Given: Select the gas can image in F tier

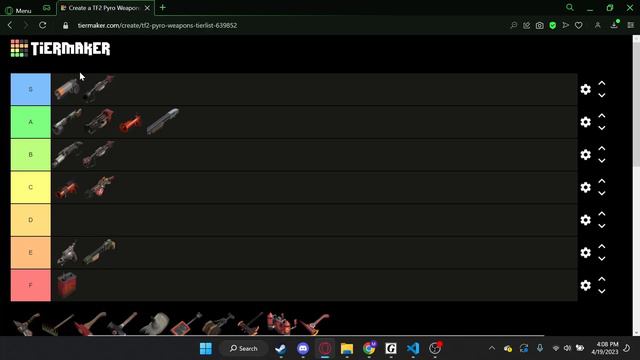Looking at the screenshot, I should (x=67, y=284).
